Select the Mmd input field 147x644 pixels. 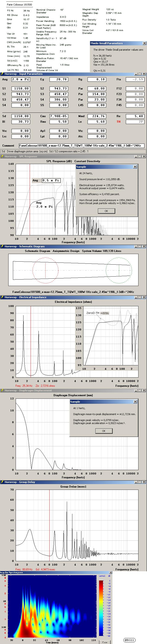(97, 116)
